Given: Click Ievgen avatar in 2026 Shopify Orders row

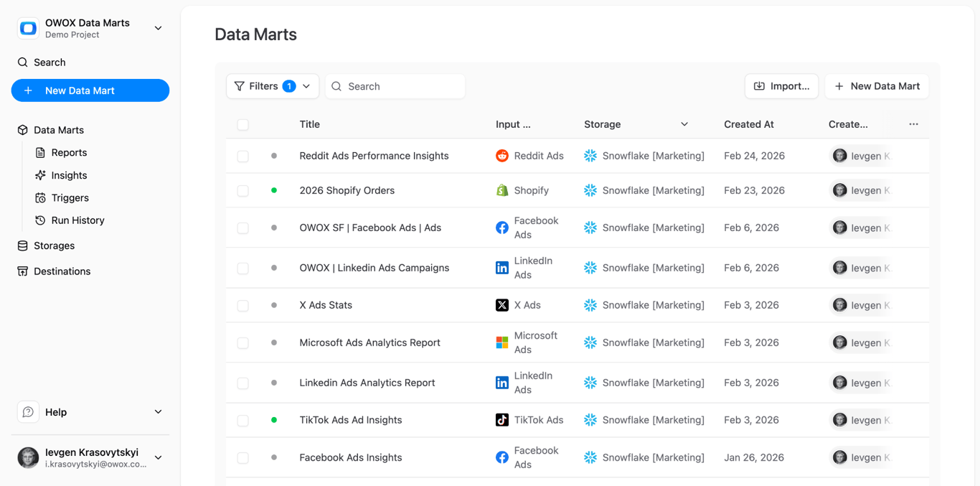Looking at the screenshot, I should coord(840,190).
